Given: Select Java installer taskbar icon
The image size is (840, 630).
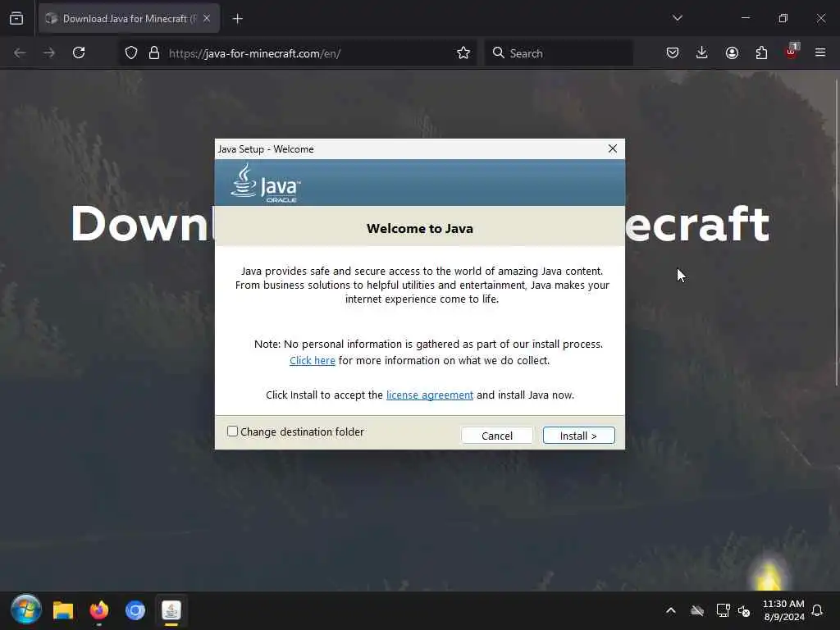Looking at the screenshot, I should [171, 610].
